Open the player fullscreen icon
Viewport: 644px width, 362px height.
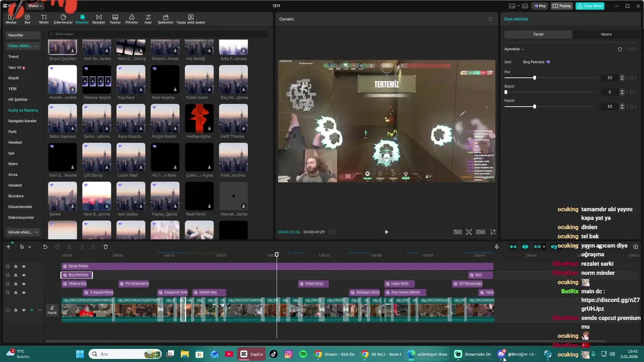point(493,232)
